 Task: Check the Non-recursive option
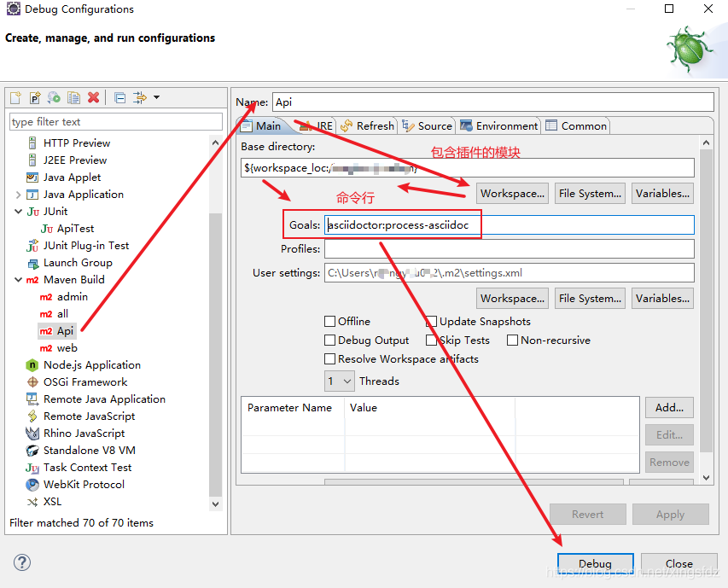(512, 341)
